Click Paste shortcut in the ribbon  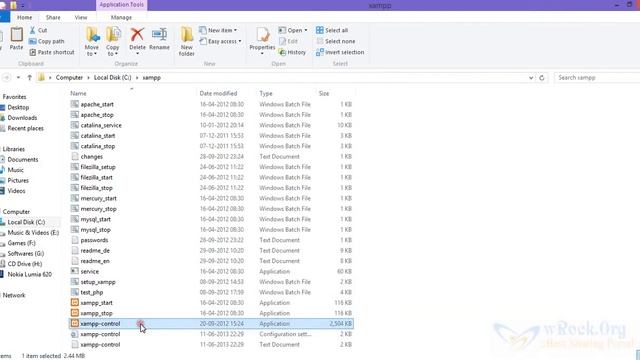coord(52,52)
